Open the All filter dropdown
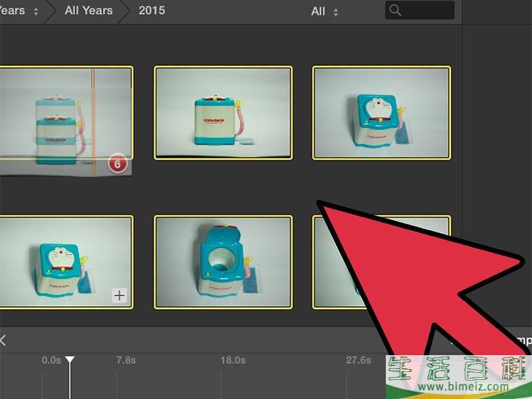 pos(324,12)
